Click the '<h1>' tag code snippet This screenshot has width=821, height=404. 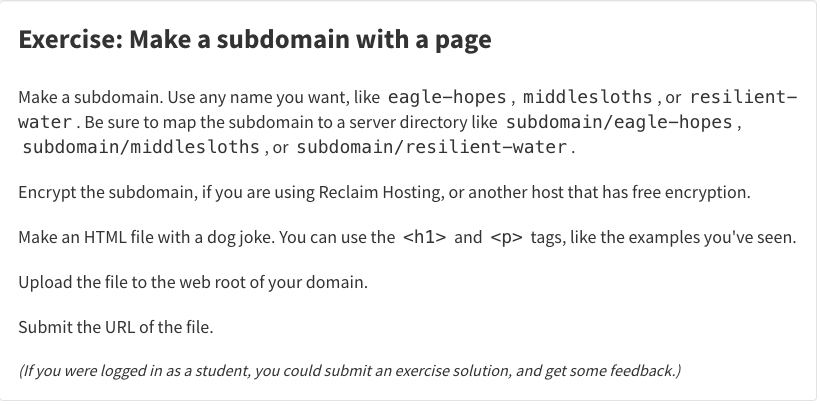click(425, 238)
